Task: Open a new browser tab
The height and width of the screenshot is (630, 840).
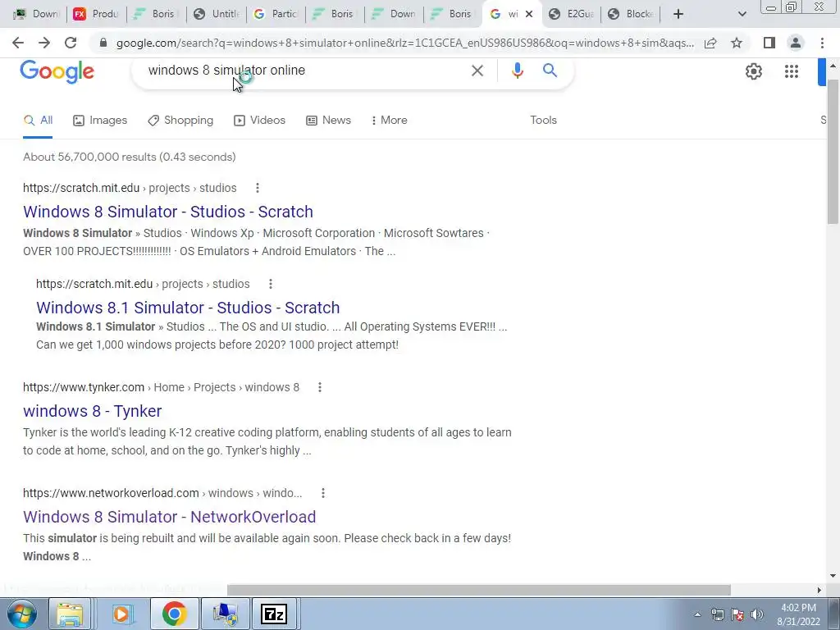Action: 678,14
